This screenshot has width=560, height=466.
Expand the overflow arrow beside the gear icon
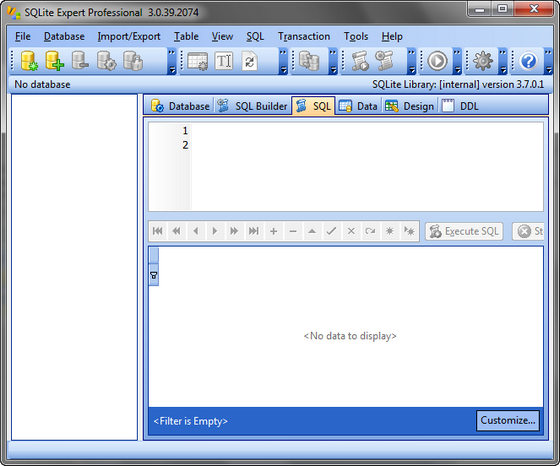click(503, 61)
